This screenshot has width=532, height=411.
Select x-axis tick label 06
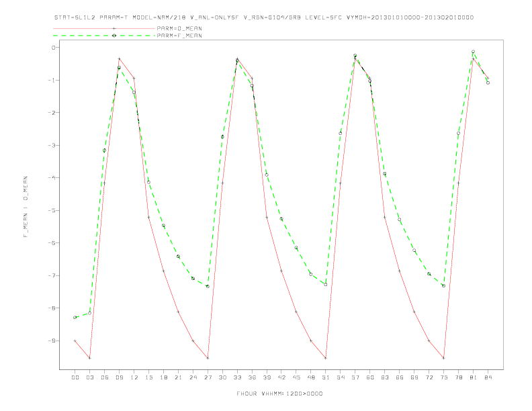[105, 377]
